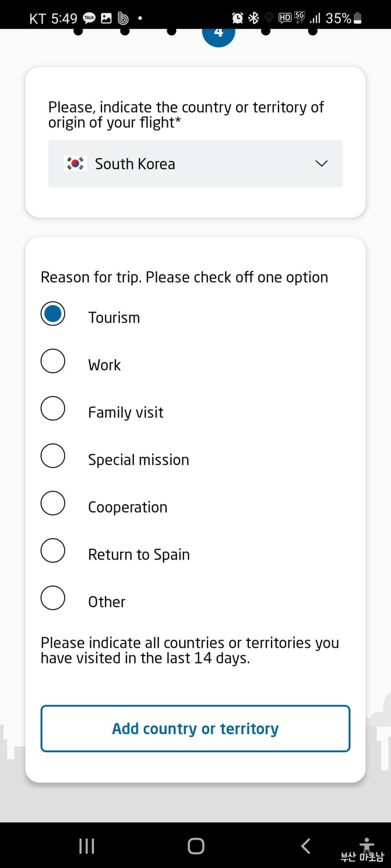The height and width of the screenshot is (868, 391).
Task: Click Add country or territory button
Action: [195, 728]
